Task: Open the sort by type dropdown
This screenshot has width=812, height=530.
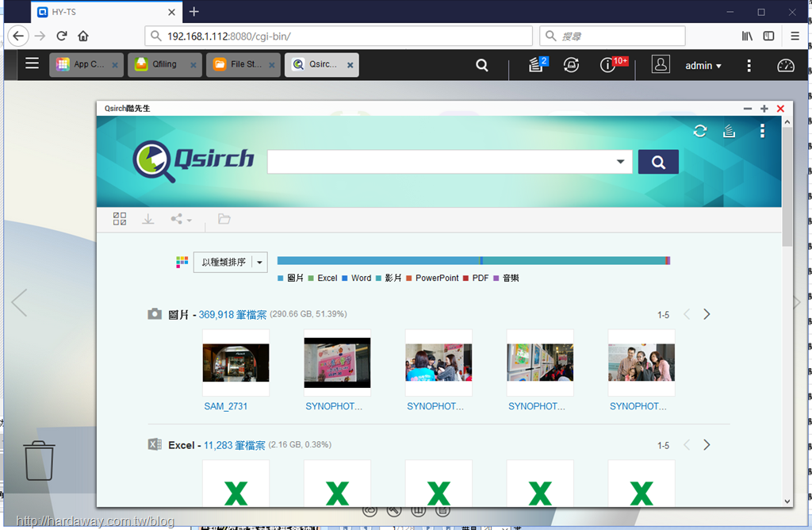Action: tap(231, 262)
